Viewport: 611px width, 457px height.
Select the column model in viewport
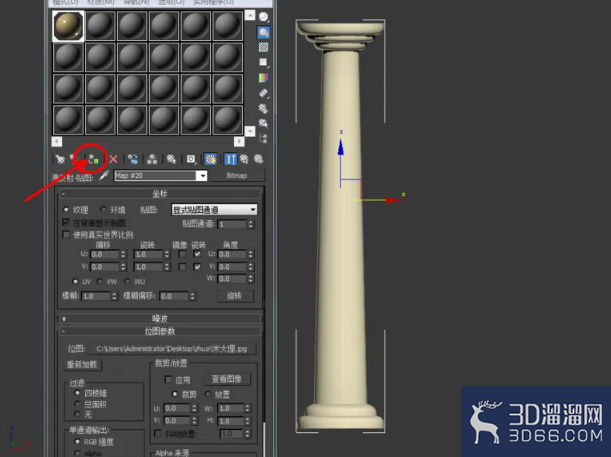pos(341,226)
